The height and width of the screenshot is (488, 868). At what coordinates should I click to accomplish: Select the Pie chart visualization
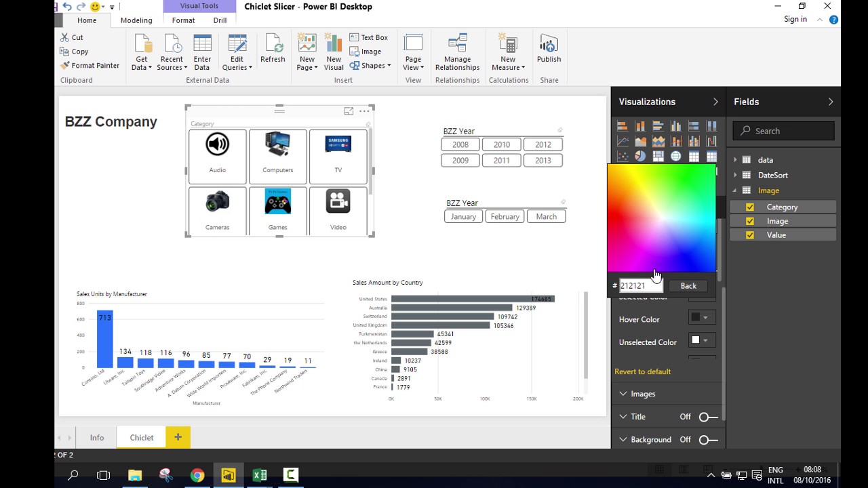pos(640,157)
